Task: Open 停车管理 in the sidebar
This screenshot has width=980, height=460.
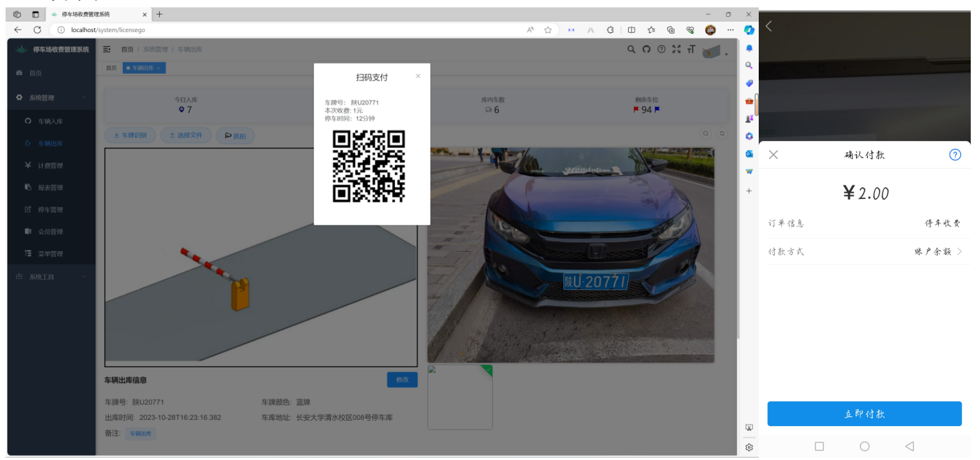Action: pyautogui.click(x=51, y=210)
